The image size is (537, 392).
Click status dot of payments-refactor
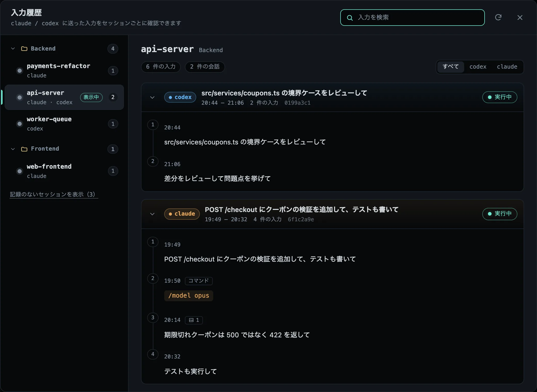point(19,71)
